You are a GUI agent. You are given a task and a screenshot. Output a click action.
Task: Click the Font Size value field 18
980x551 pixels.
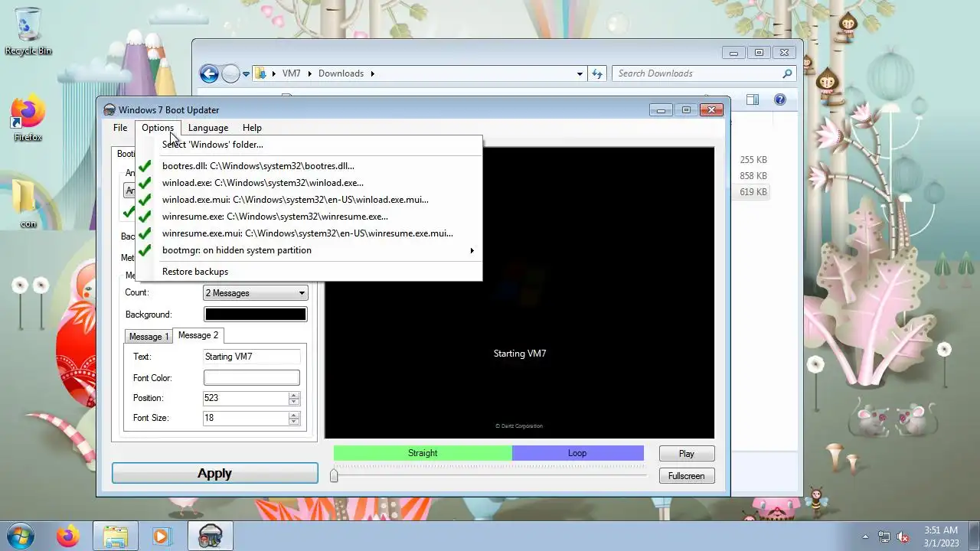245,418
